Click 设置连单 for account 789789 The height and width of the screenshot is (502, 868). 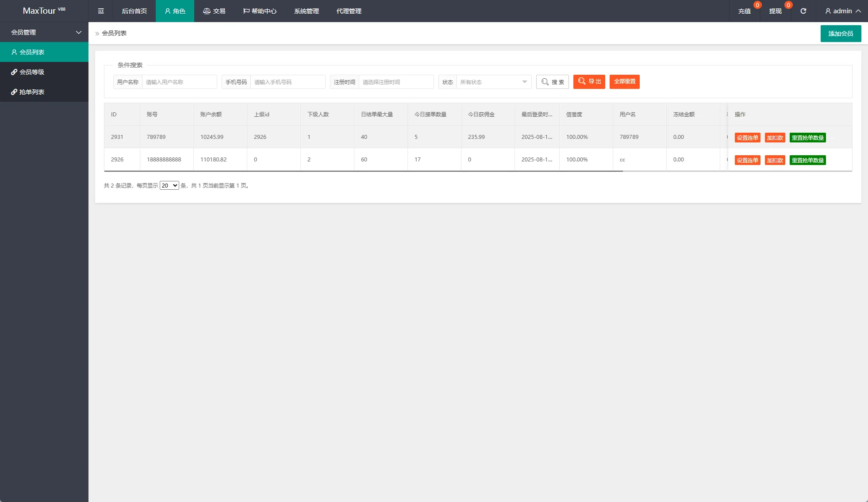pos(747,138)
